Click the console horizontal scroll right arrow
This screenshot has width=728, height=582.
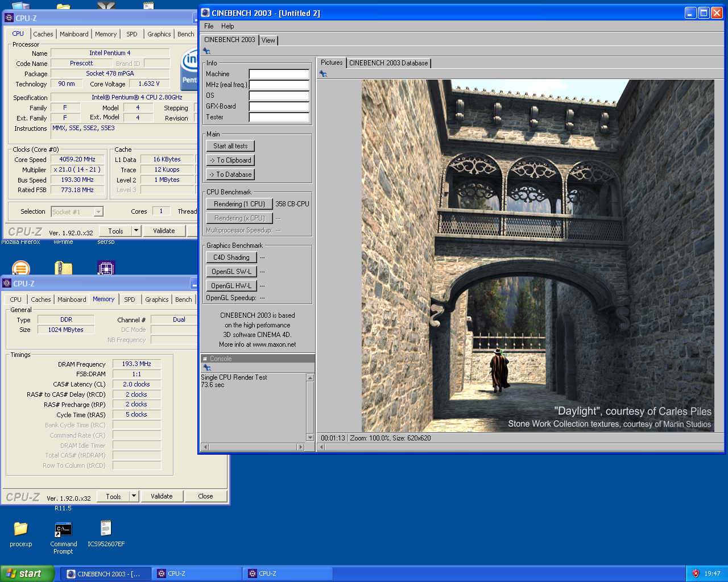click(x=301, y=447)
